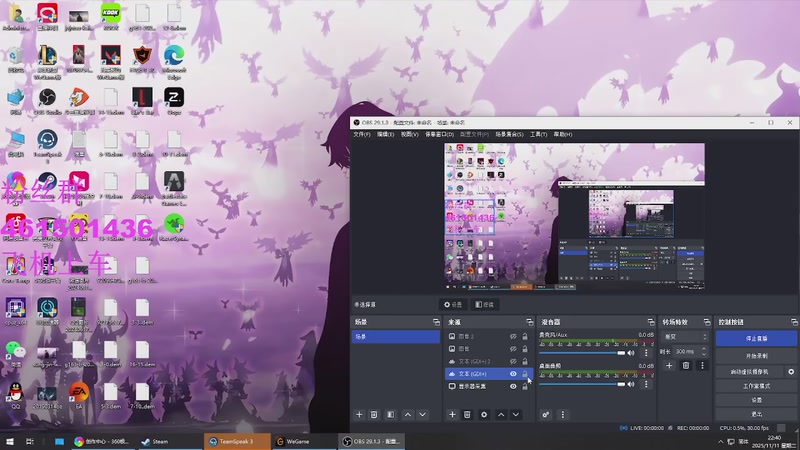Screen dimensions: 800x450
Task: Open 桌面音频 three-dot options menu
Action: tap(646, 384)
